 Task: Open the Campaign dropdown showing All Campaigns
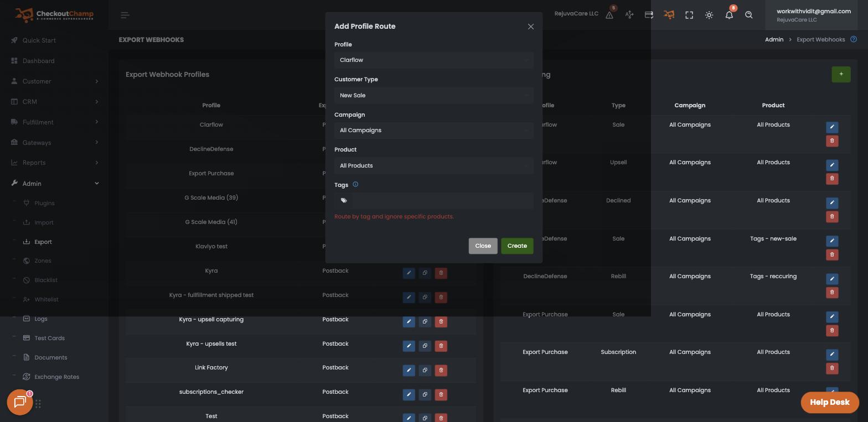click(434, 131)
